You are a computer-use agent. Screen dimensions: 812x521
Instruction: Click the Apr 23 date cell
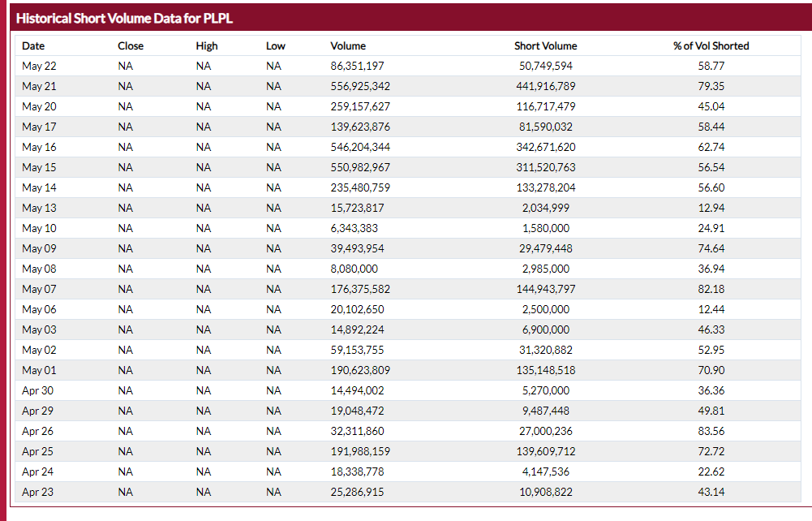click(x=37, y=492)
